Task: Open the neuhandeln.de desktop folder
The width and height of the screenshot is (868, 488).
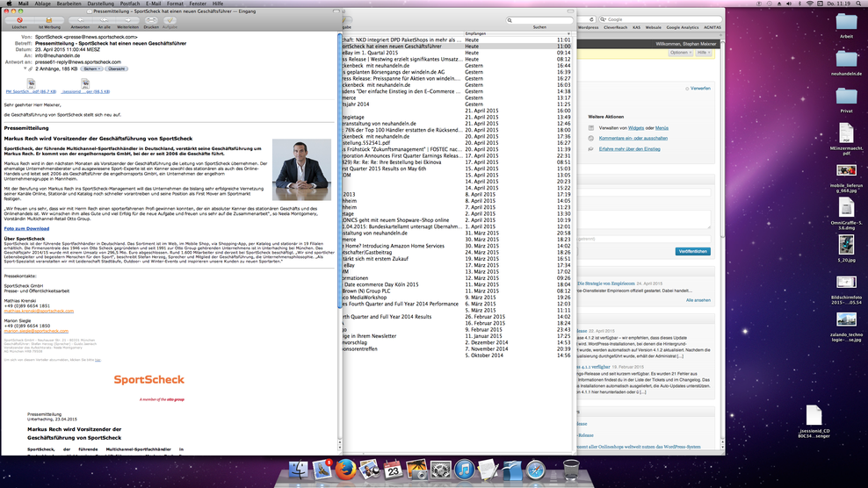Action: [x=846, y=59]
